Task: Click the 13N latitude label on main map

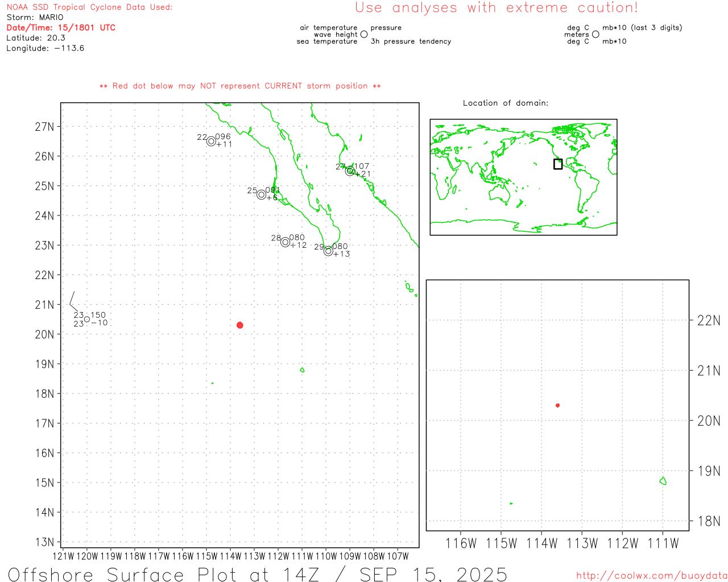Action: click(44, 542)
